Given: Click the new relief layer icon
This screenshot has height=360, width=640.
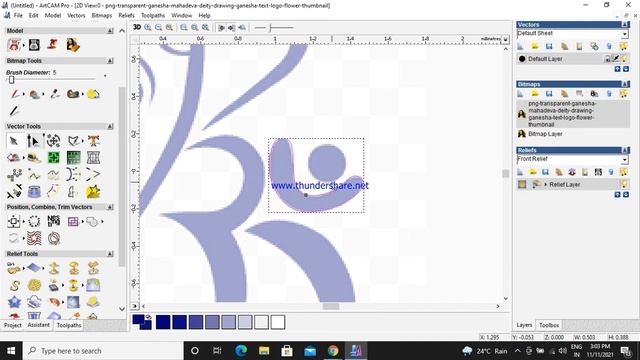Looking at the screenshot, I should click(520, 172).
